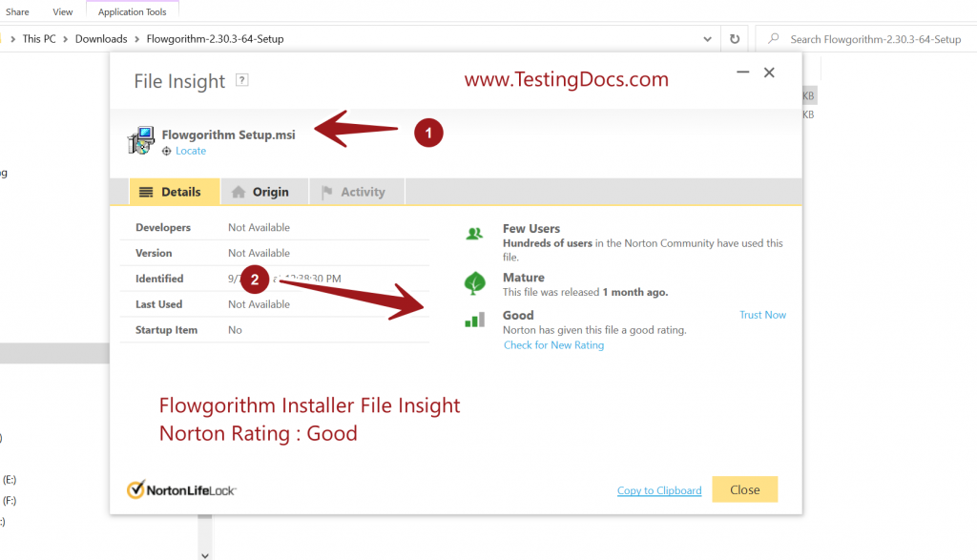Image resolution: width=977 pixels, height=560 pixels.
Task: Click Copy to Clipboard link
Action: [x=658, y=490]
